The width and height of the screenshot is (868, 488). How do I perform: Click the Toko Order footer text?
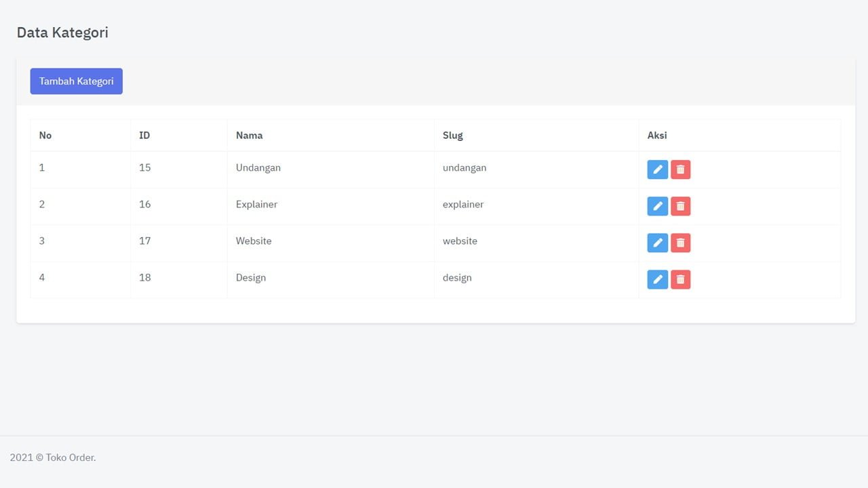pos(53,457)
